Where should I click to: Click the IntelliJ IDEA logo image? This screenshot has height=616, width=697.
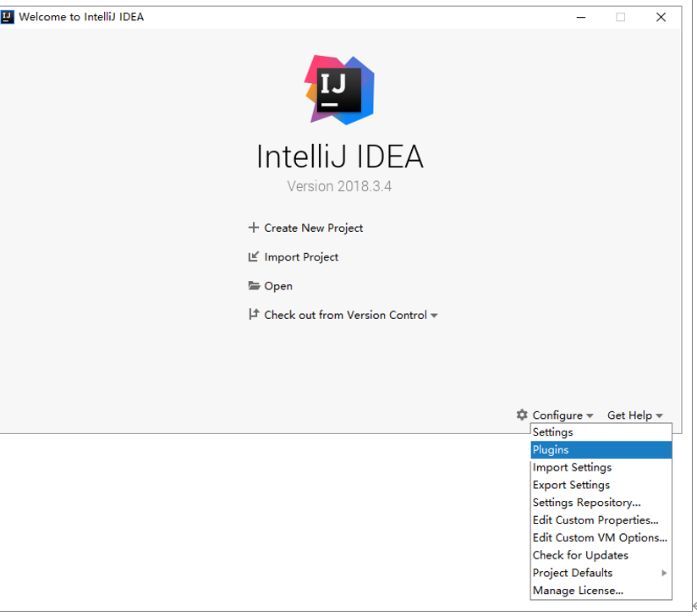coord(339,90)
